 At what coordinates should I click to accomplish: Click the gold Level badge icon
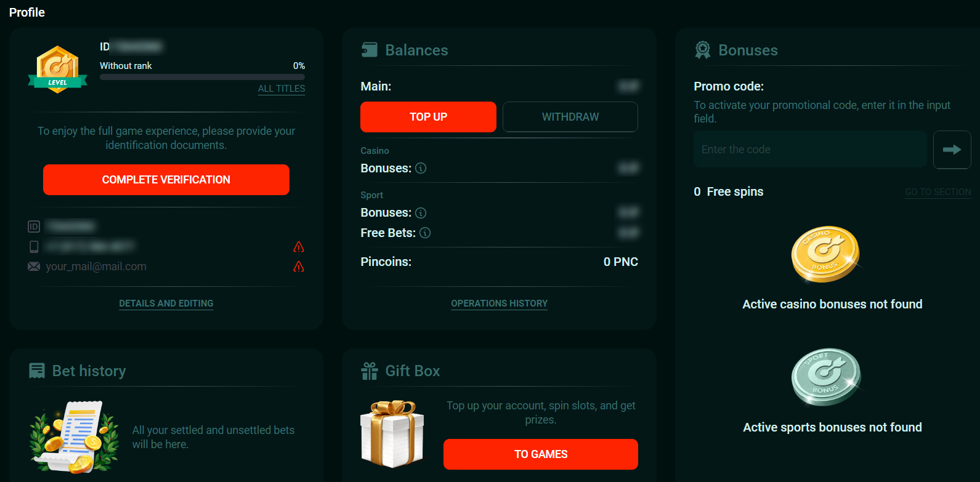tap(58, 69)
